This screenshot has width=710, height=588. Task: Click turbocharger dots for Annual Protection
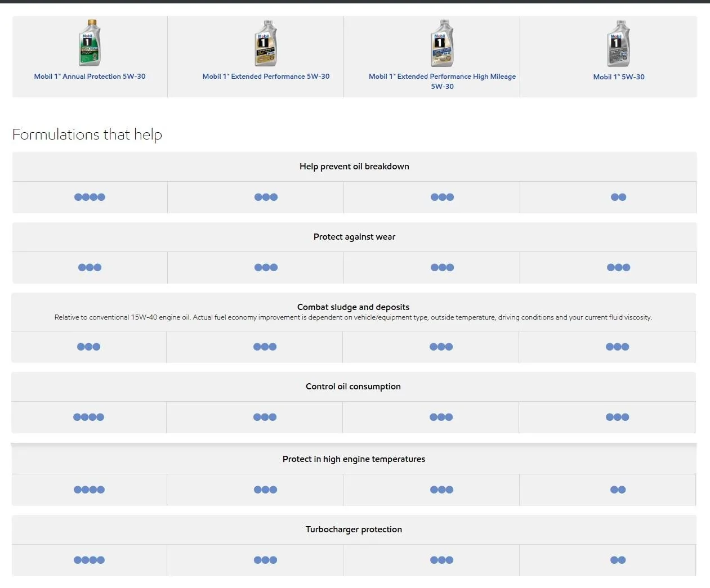pos(89,560)
